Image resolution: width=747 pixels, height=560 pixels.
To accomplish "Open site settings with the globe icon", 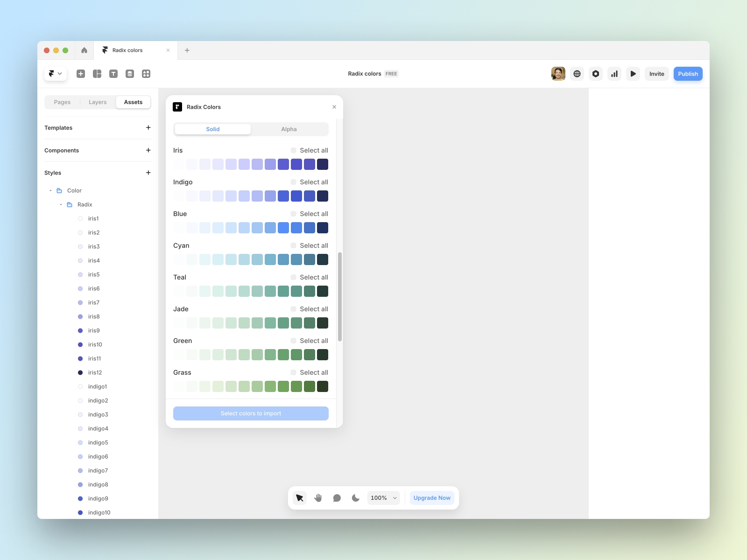I will (577, 74).
